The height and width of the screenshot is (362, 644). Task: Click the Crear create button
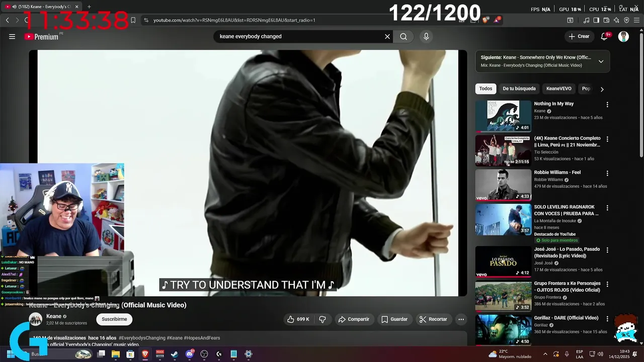coord(579,36)
